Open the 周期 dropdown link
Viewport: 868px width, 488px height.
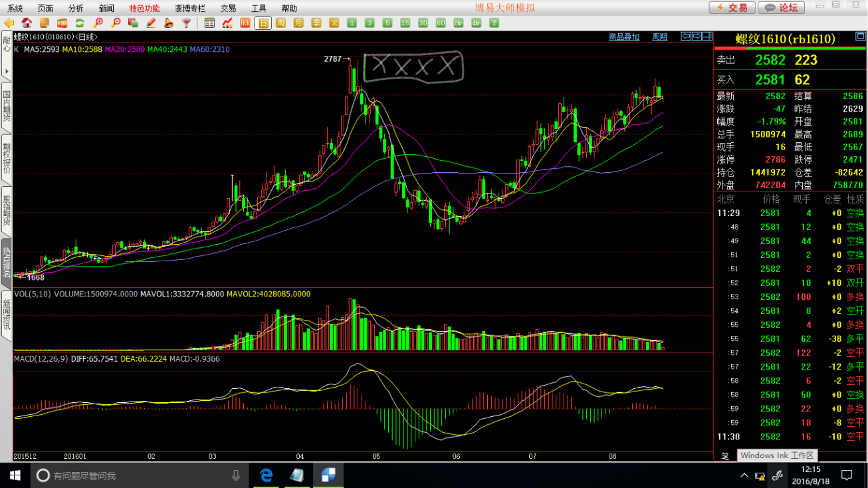659,37
